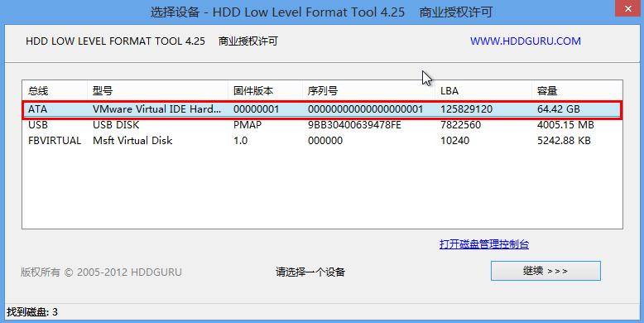Click the 5242.88 KB capacity cell
This screenshot has height=323, width=644.
click(564, 141)
